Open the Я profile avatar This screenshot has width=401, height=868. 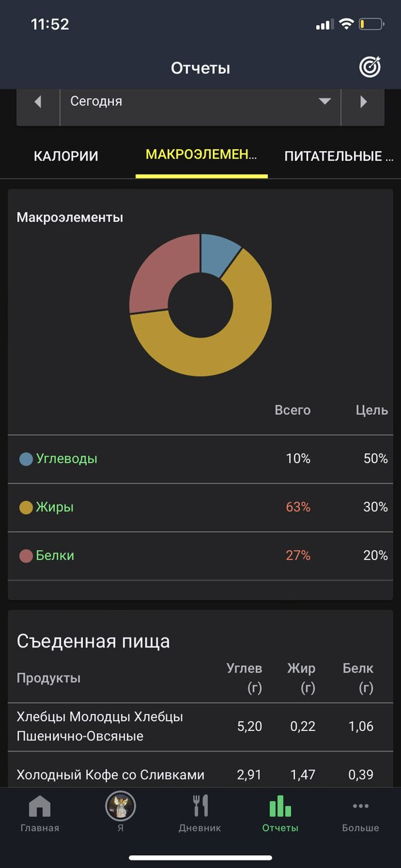click(120, 806)
